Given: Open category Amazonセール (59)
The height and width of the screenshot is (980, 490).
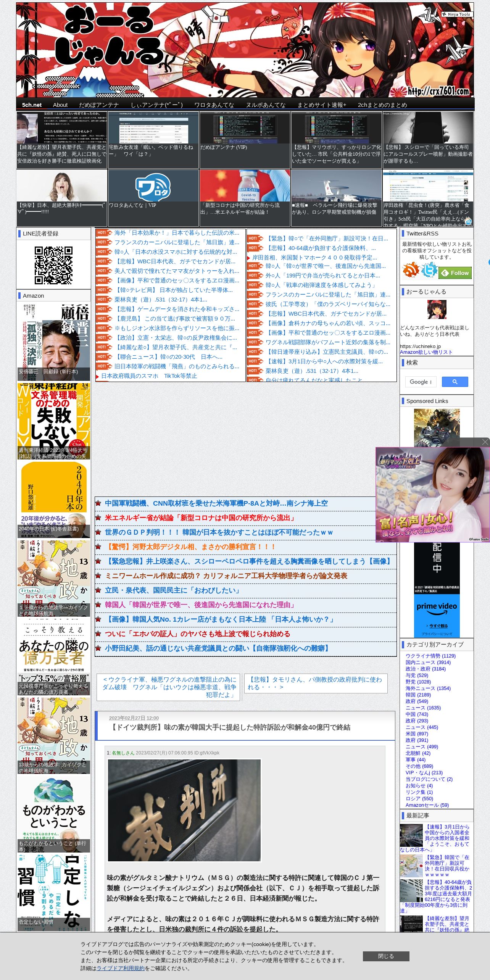Looking at the screenshot, I should click(x=427, y=805).
